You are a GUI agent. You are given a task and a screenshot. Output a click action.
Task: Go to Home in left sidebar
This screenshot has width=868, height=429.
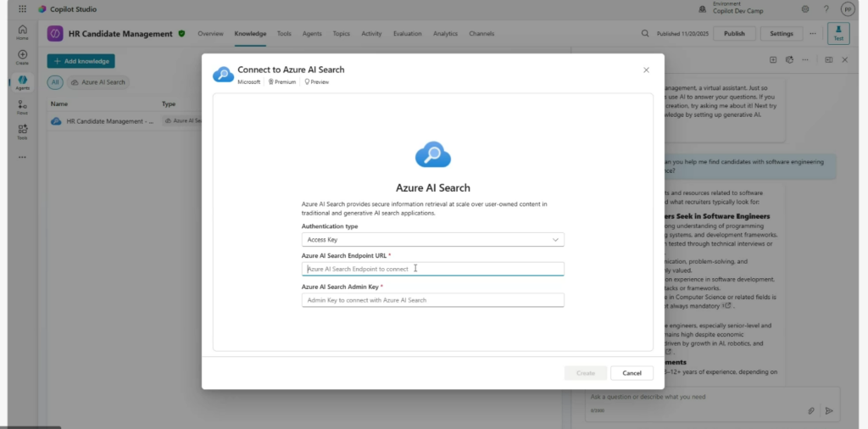tap(22, 32)
